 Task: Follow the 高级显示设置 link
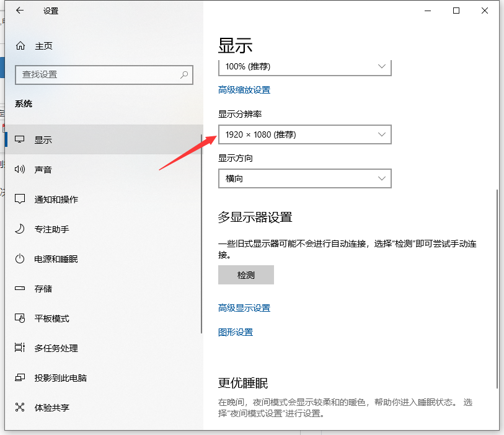click(244, 308)
